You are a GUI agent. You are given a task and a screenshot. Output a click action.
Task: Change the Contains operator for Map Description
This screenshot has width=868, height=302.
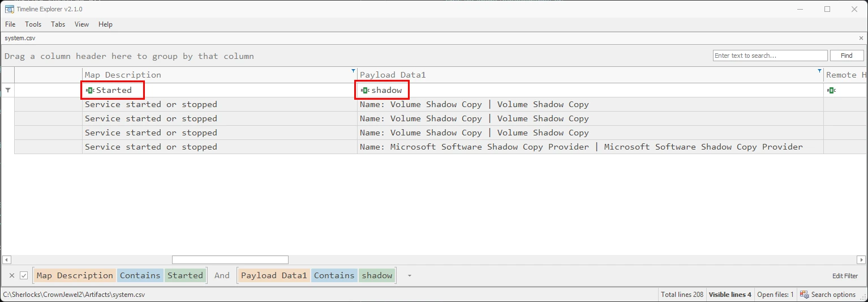140,275
